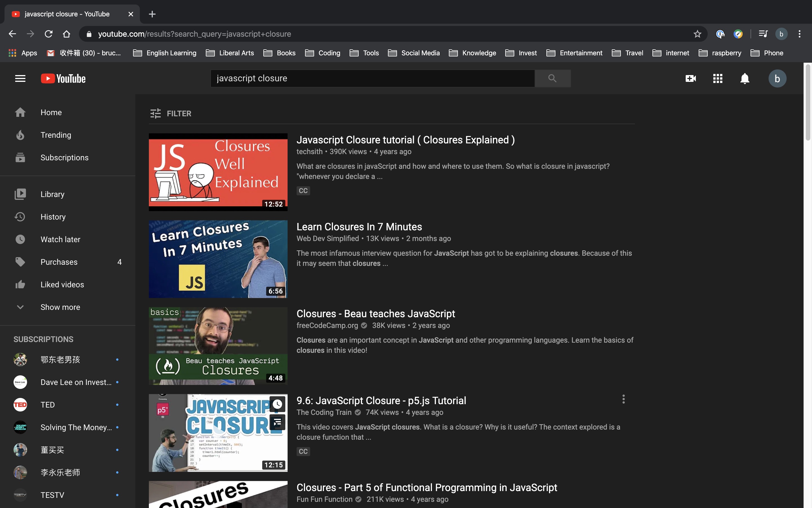Click the browser forward arrow
This screenshot has width=812, height=508.
pos(30,34)
